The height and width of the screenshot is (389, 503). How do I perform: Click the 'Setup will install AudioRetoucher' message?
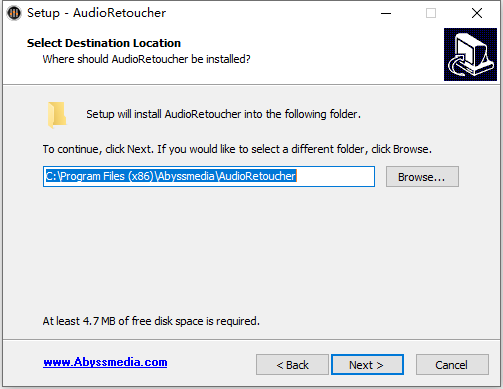(x=223, y=114)
